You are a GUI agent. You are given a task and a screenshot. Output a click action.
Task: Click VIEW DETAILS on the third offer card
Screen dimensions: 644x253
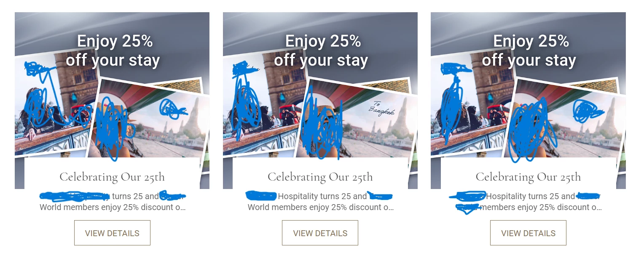point(528,233)
